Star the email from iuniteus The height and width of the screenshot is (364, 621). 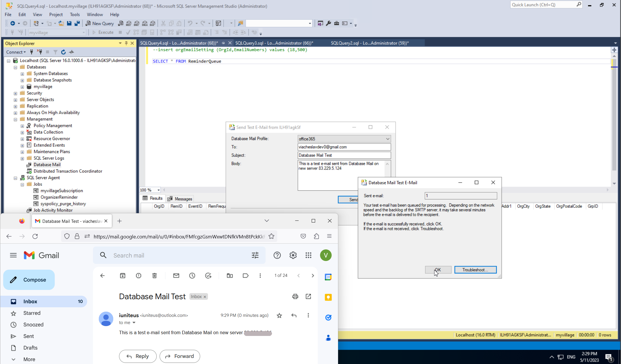click(x=279, y=315)
